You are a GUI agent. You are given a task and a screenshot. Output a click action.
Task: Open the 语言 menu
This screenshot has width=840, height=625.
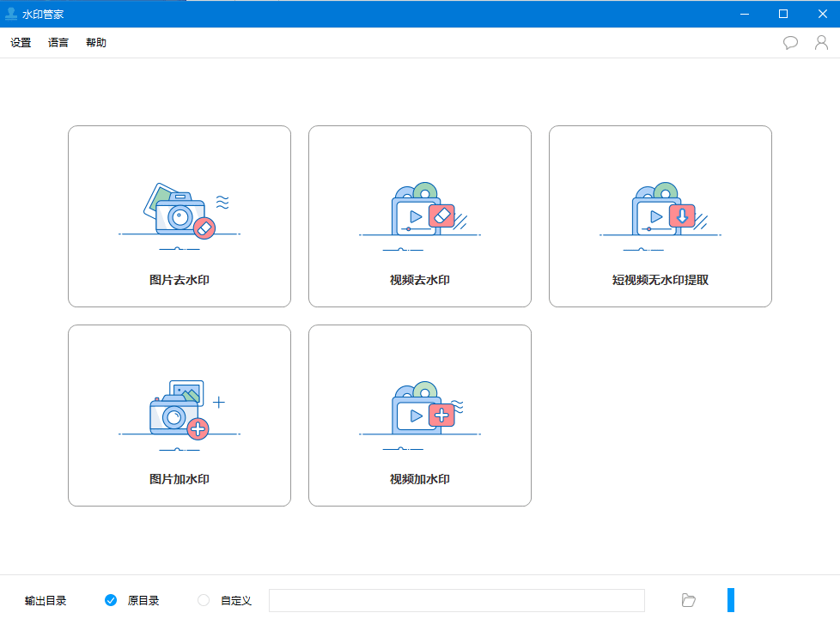(58, 43)
